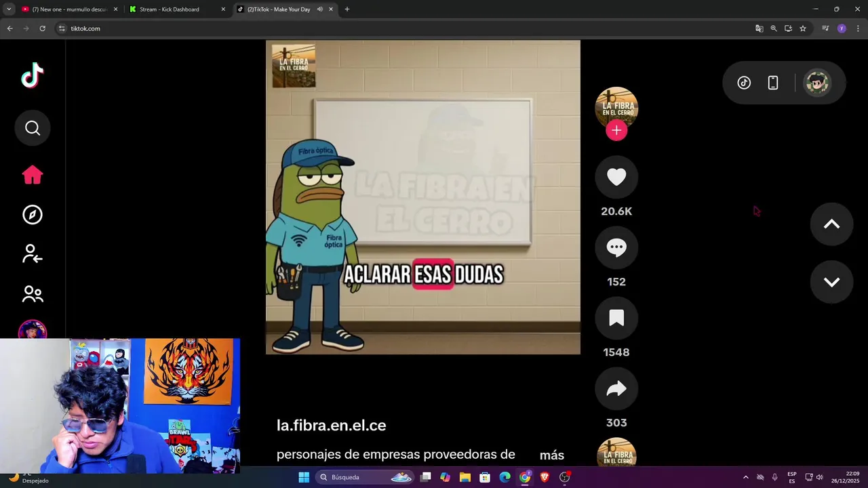Open the Following icon in sidebar
This screenshot has height=488, width=868.
coord(33,254)
